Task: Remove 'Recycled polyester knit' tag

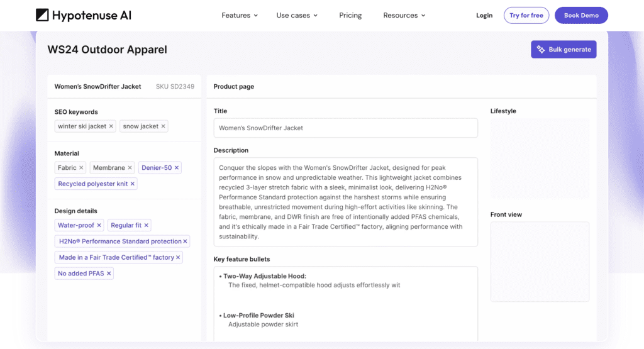Action: coord(133,184)
